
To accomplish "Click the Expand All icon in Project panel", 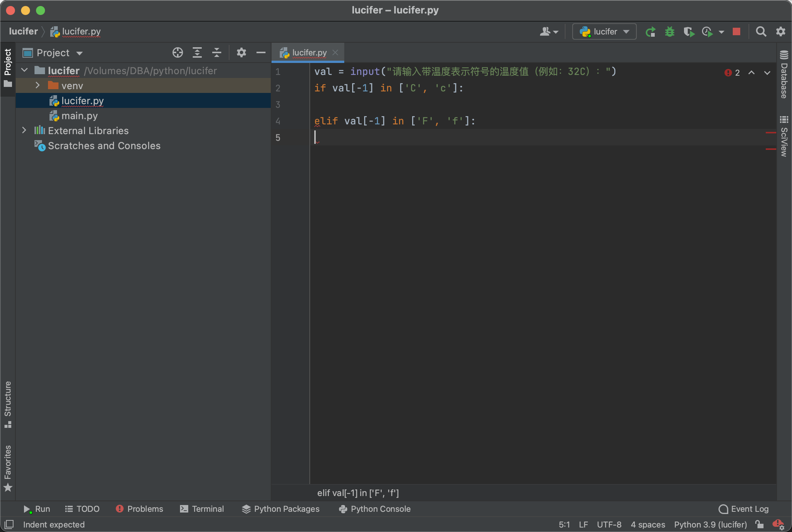I will coord(197,53).
